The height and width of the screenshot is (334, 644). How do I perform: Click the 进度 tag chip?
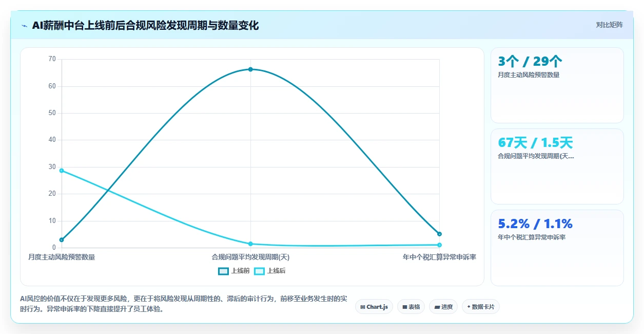[443, 307]
